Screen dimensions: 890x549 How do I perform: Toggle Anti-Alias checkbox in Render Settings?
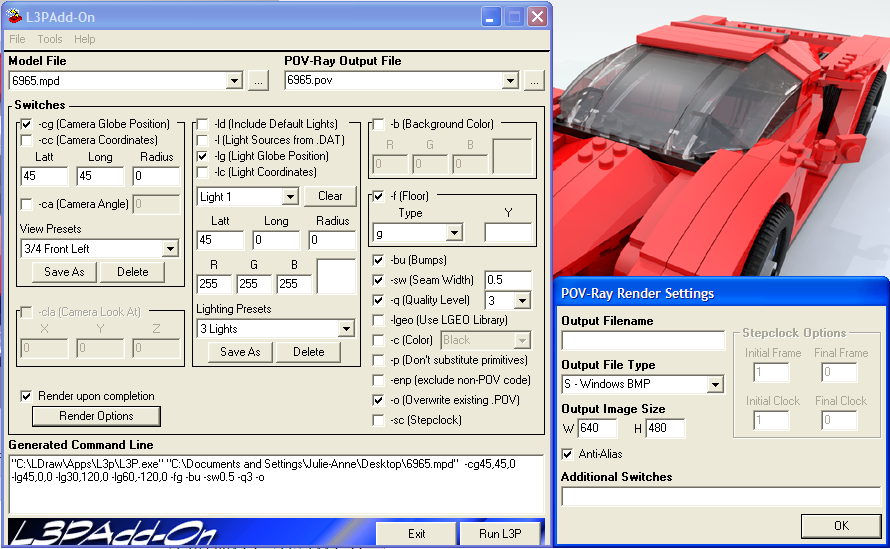(x=567, y=454)
